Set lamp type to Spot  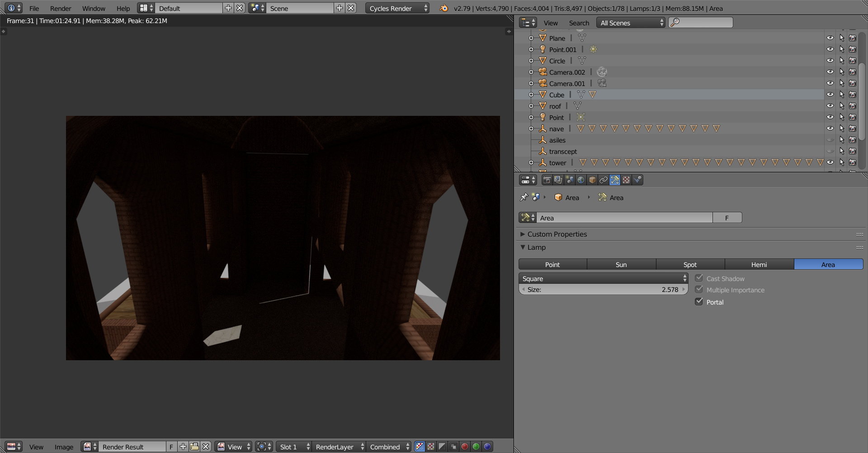click(x=690, y=264)
